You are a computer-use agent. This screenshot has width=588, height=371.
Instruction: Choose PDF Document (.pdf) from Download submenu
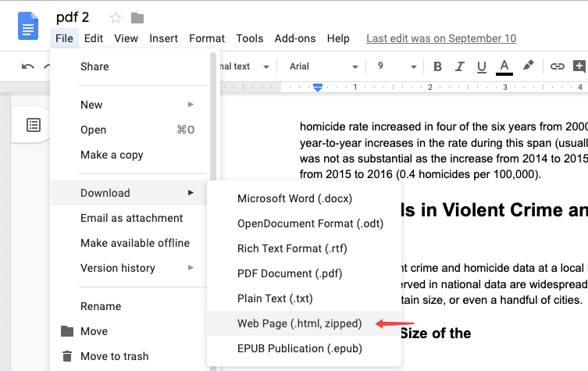tap(289, 273)
